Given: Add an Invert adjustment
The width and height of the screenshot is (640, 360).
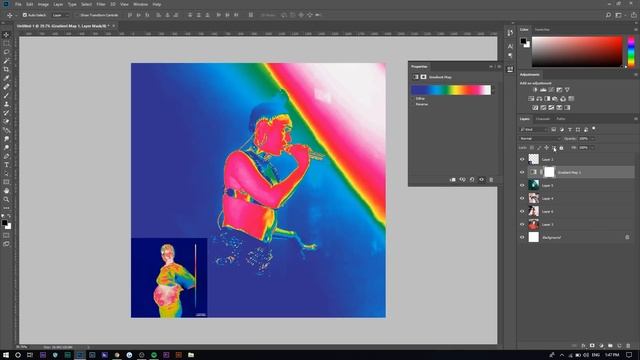Looking at the screenshot, I should tap(535, 108).
